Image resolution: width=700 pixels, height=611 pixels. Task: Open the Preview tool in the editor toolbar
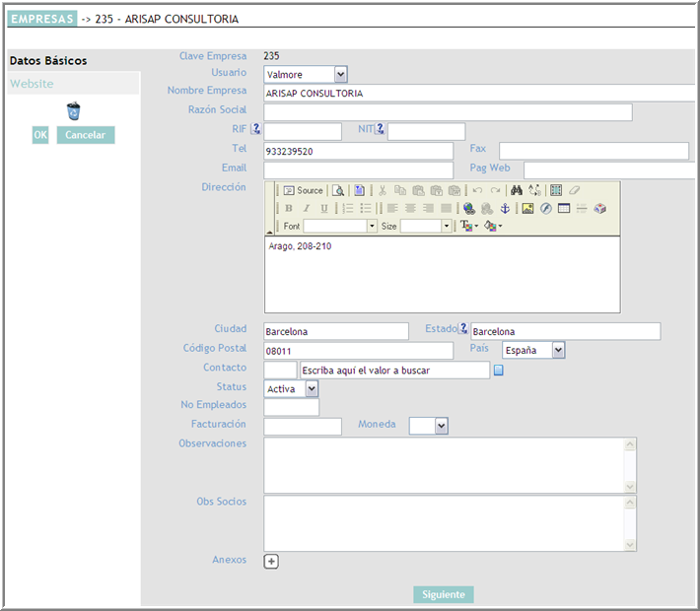click(338, 190)
